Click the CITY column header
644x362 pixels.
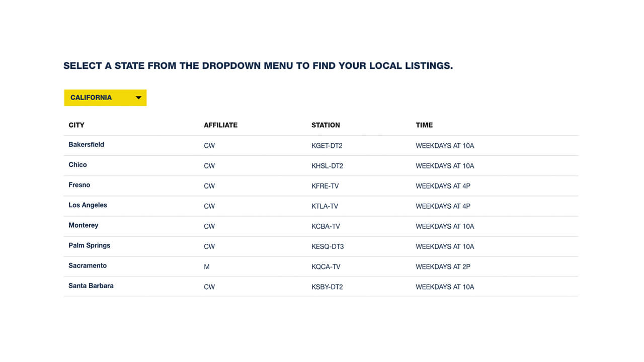[x=76, y=125]
